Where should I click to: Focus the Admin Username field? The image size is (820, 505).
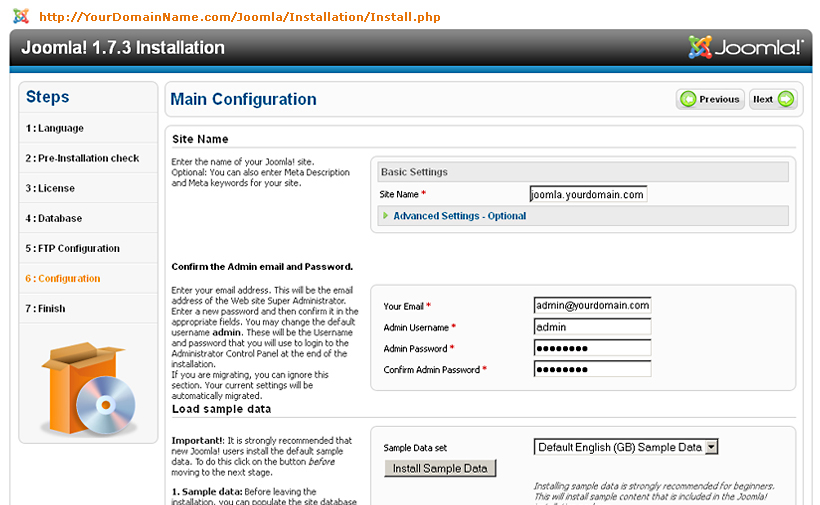click(x=592, y=327)
